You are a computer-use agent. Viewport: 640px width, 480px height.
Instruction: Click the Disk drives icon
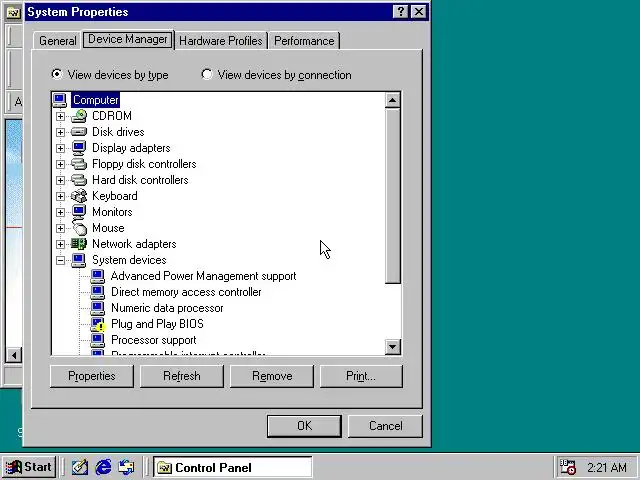(x=79, y=132)
